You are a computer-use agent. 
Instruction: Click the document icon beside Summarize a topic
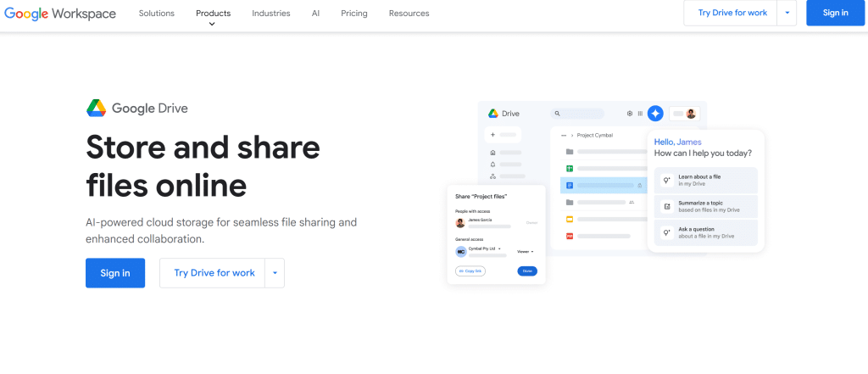pos(667,207)
